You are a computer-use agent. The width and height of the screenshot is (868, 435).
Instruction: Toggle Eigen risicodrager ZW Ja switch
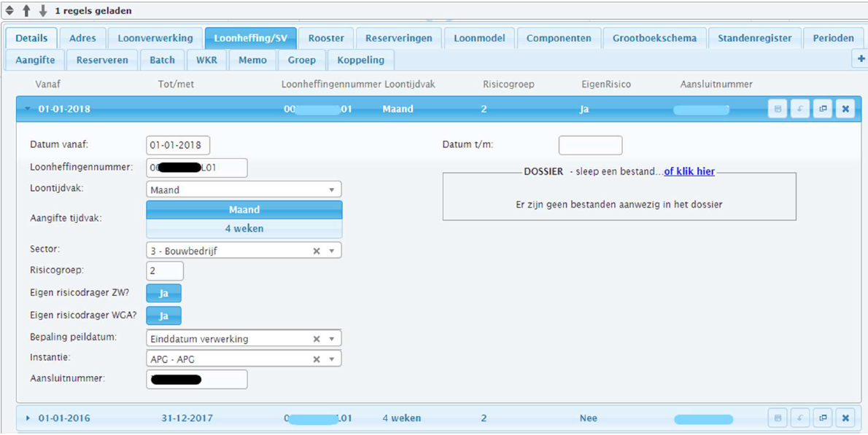164,293
